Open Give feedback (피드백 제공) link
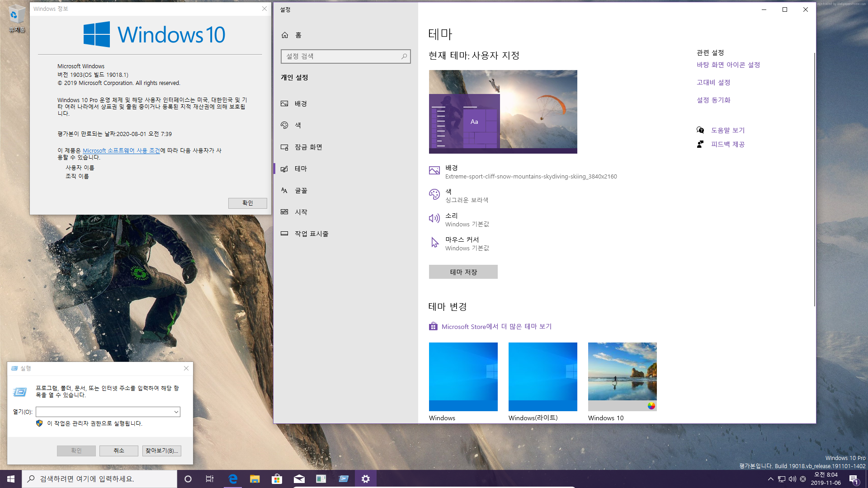The width and height of the screenshot is (868, 488). pos(728,144)
